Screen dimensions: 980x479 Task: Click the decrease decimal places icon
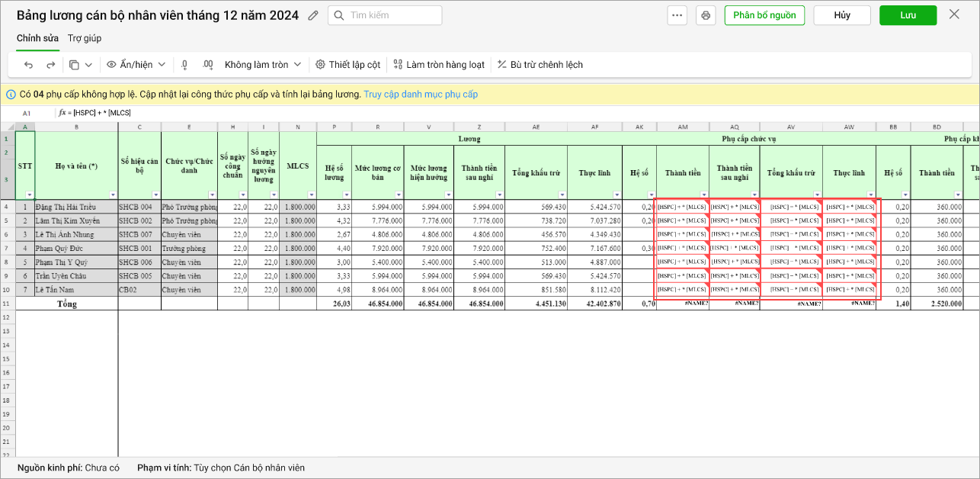184,65
